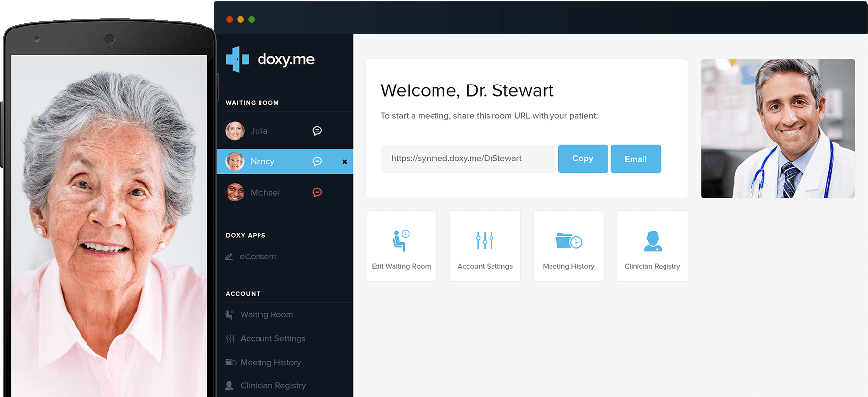Click the room URL field
868x397 pixels.
(x=468, y=159)
